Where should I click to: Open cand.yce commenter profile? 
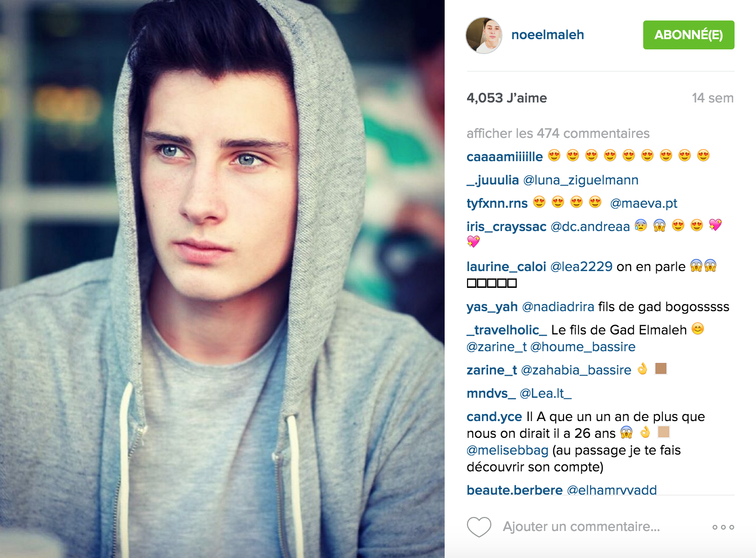coord(495,417)
